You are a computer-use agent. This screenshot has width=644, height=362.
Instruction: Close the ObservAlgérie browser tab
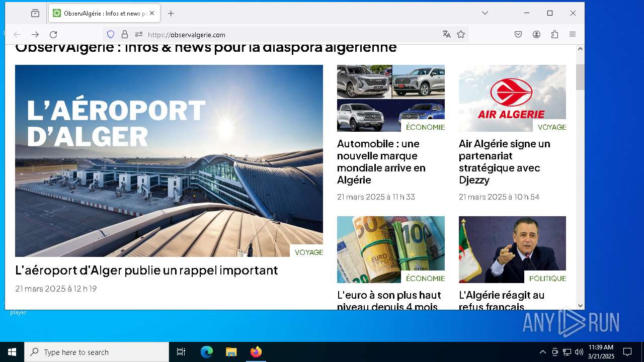tap(152, 14)
